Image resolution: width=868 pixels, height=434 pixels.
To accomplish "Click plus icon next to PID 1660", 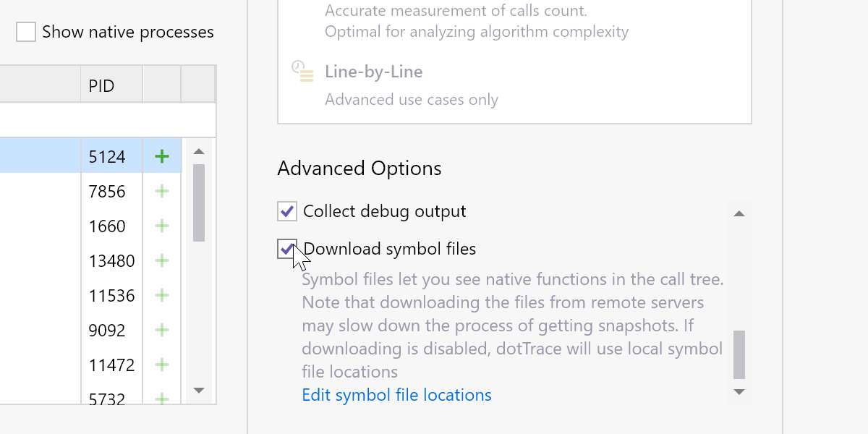I will [162, 226].
